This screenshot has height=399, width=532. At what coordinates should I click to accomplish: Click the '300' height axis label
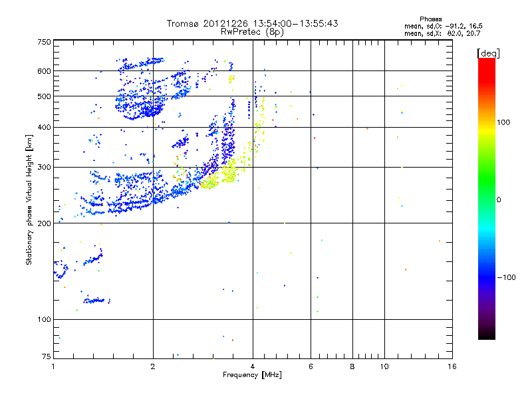point(44,167)
